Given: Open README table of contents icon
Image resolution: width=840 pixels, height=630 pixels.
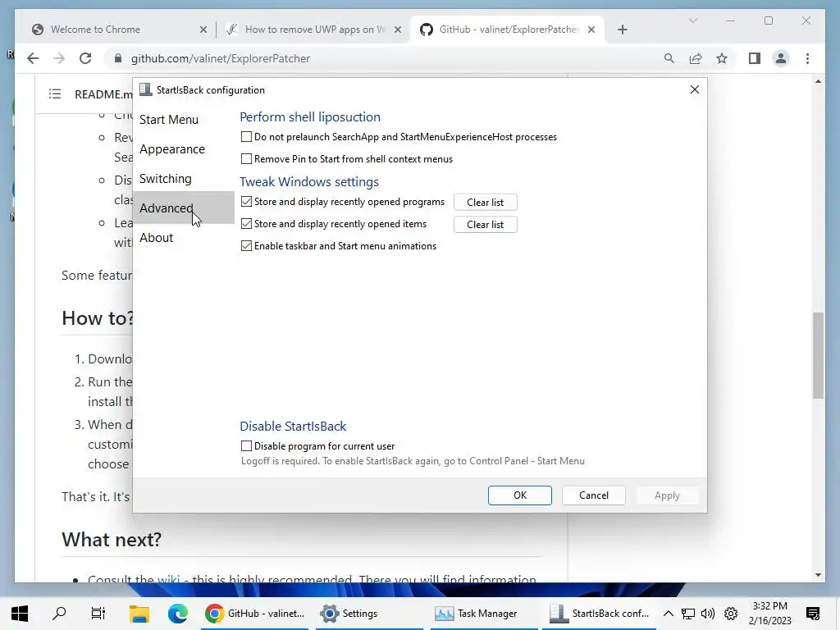Looking at the screenshot, I should tap(55, 94).
